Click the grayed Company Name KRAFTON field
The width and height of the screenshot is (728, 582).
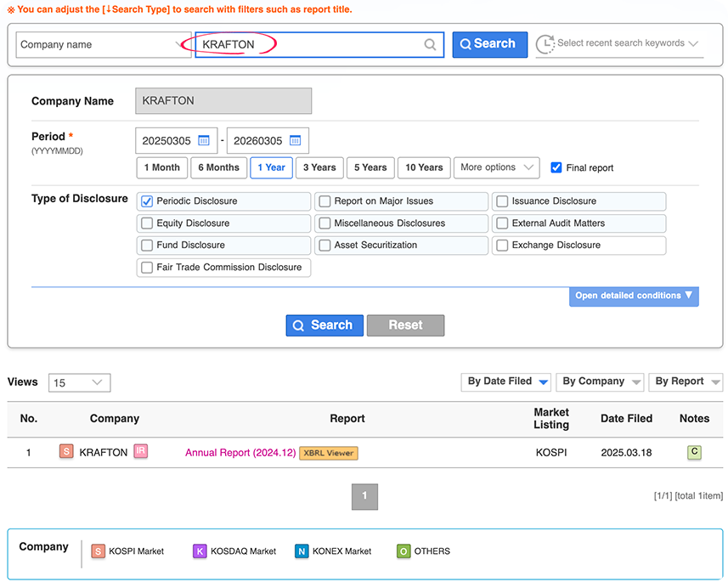pos(223,101)
